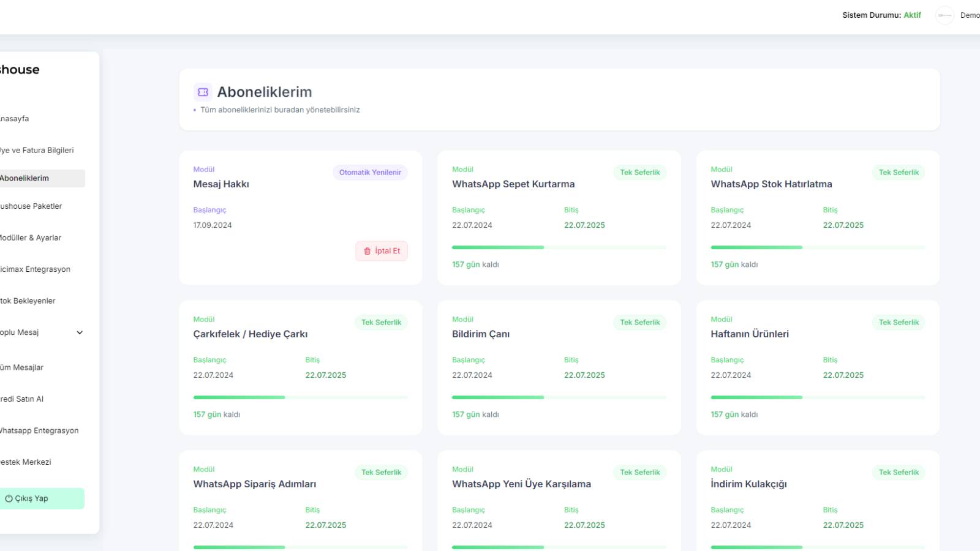The image size is (980, 551).
Task: Click WhatsApp Sepet Kurtarma progress bar
Action: point(559,247)
